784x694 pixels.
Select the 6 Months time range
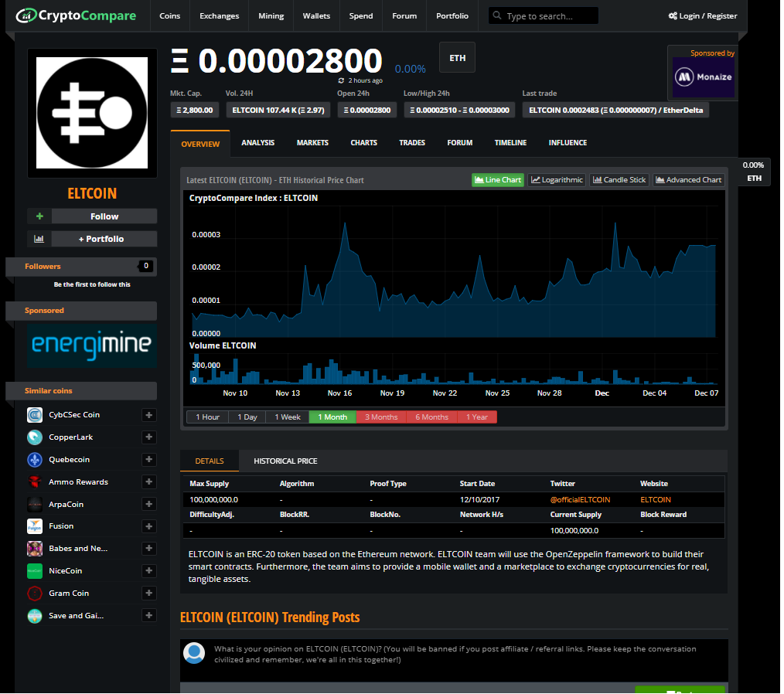pyautogui.click(x=432, y=417)
